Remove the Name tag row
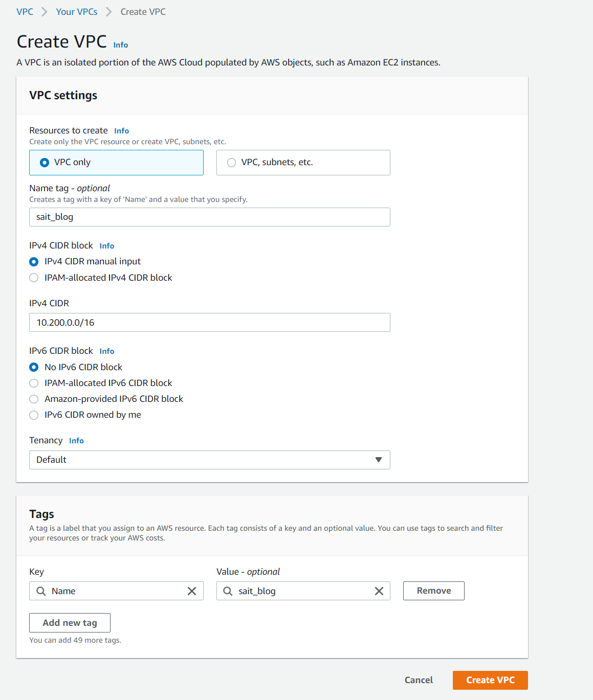Screen dimensions: 593x700 (434, 591)
